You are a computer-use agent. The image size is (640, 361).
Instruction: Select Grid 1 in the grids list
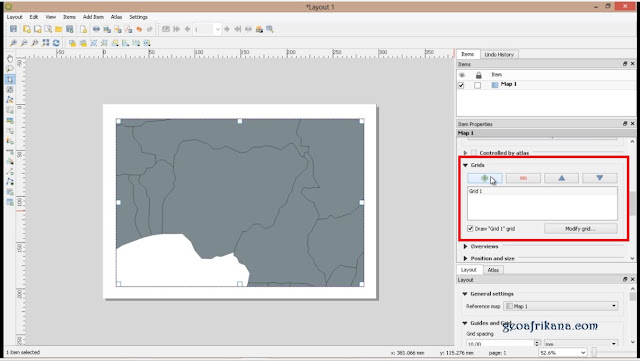[542, 191]
